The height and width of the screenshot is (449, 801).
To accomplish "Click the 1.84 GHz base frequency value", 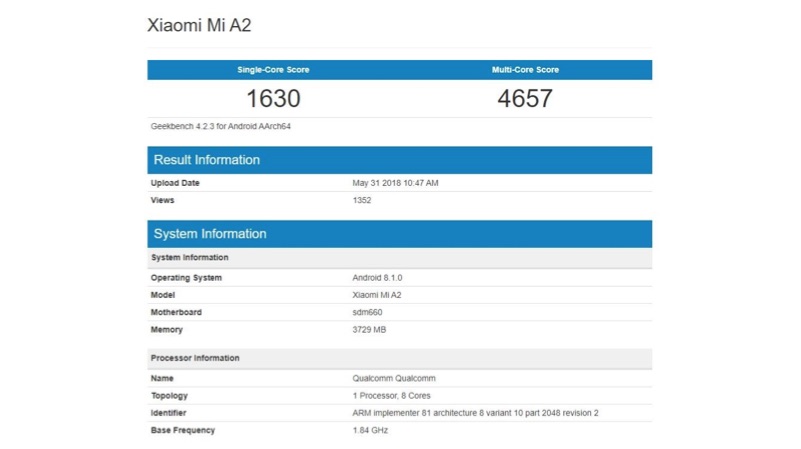I will tap(370, 430).
